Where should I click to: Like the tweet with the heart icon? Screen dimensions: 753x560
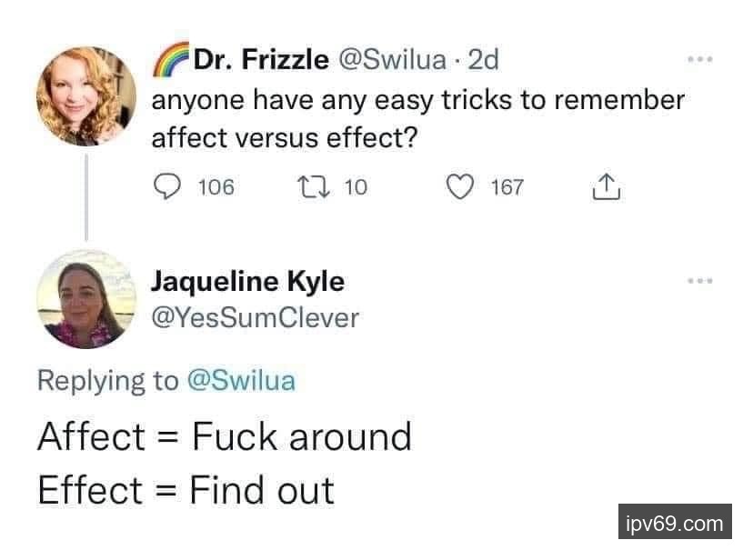462,187
